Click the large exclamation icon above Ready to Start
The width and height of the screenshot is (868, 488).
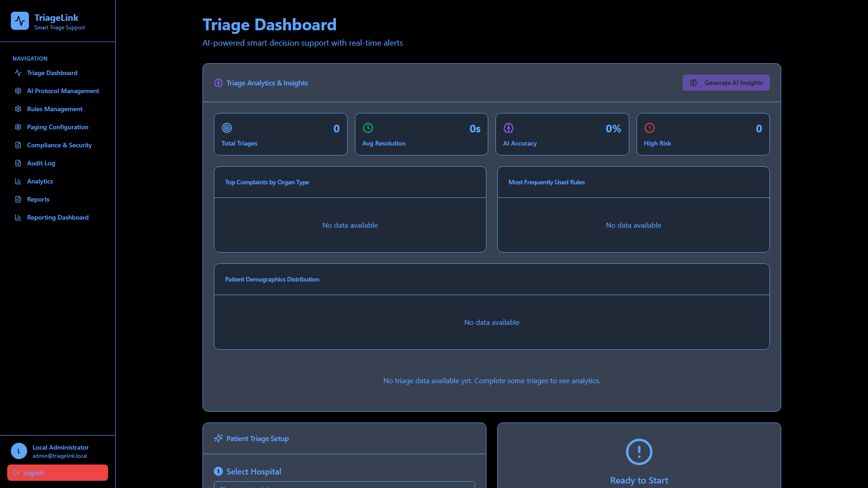point(639,452)
